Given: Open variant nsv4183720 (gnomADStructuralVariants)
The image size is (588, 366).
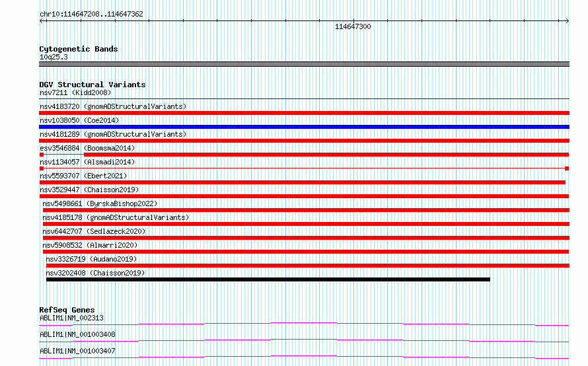Looking at the screenshot, I should [113, 106].
